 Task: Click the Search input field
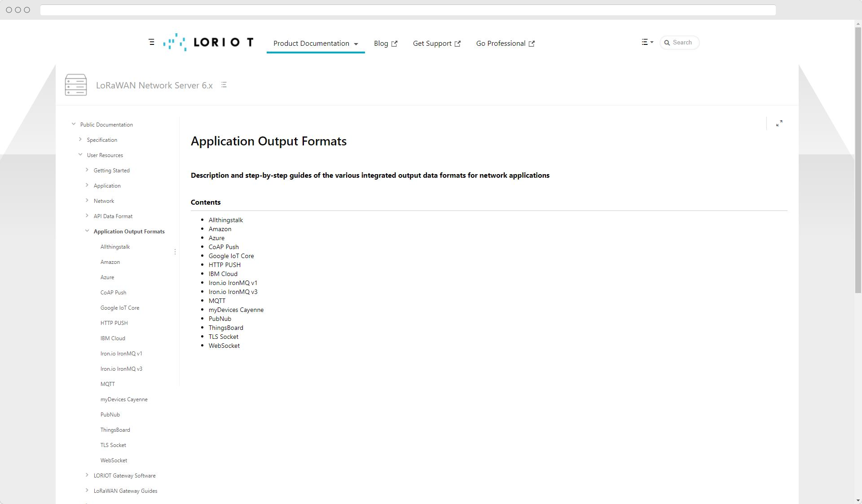tap(679, 43)
